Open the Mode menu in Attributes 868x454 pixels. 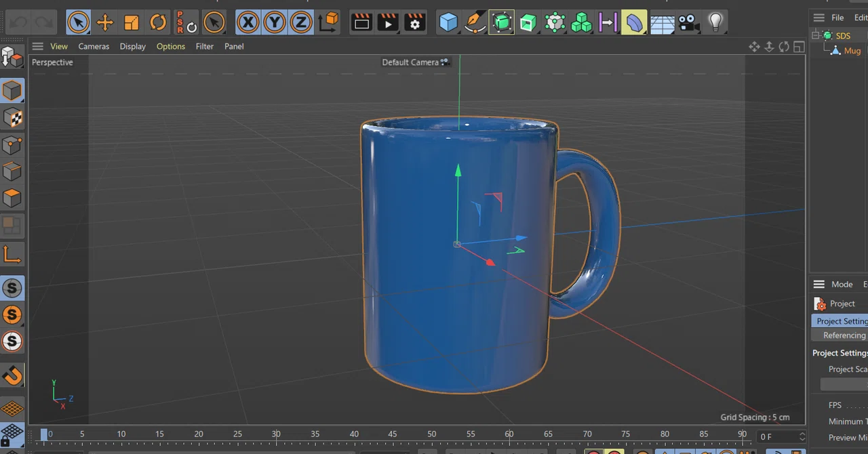point(842,285)
